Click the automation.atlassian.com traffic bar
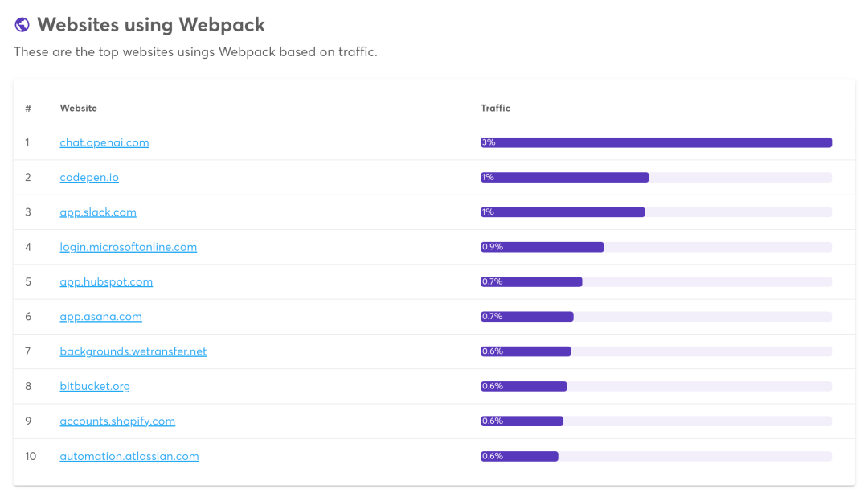The image size is (868, 493). click(x=519, y=456)
